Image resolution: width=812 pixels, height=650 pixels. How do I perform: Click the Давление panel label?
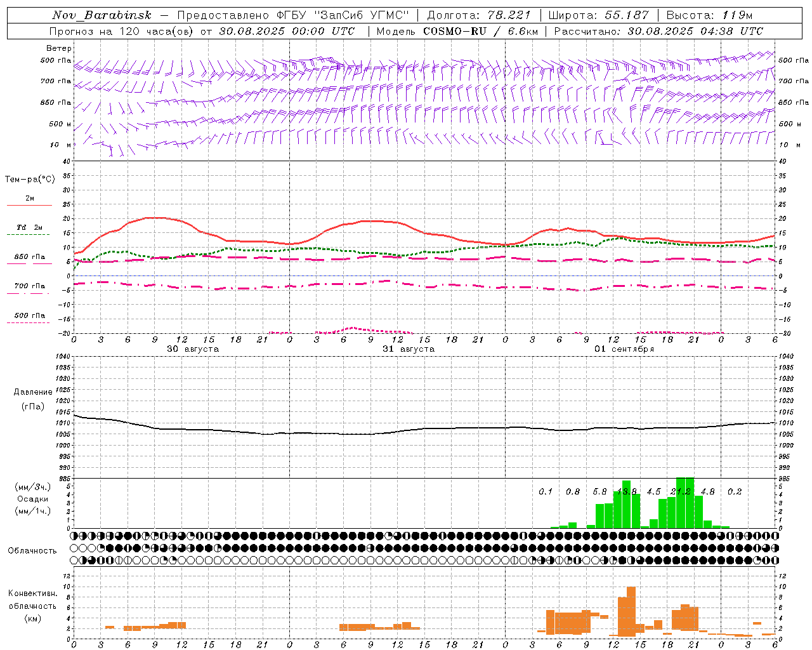pos(33,392)
